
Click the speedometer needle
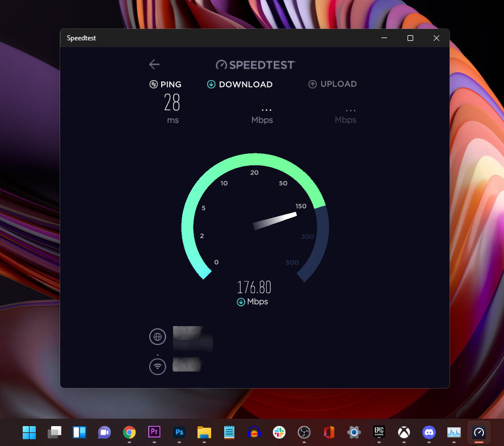(x=275, y=221)
